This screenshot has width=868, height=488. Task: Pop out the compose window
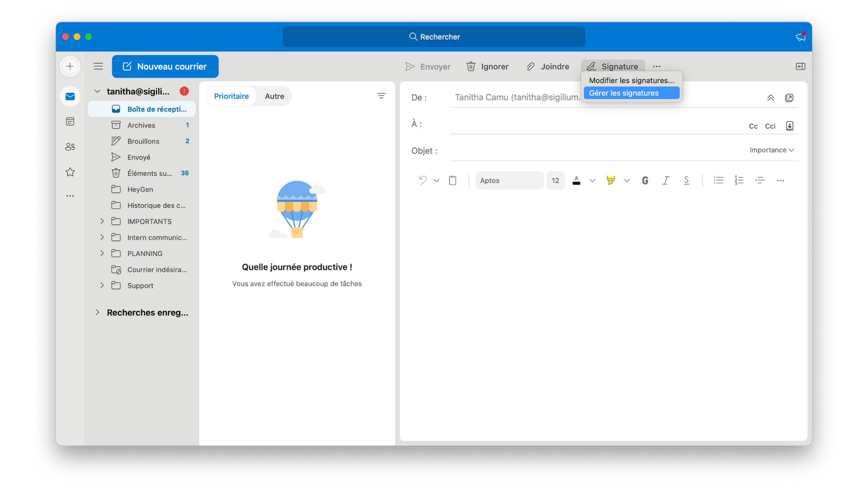pyautogui.click(x=789, y=98)
